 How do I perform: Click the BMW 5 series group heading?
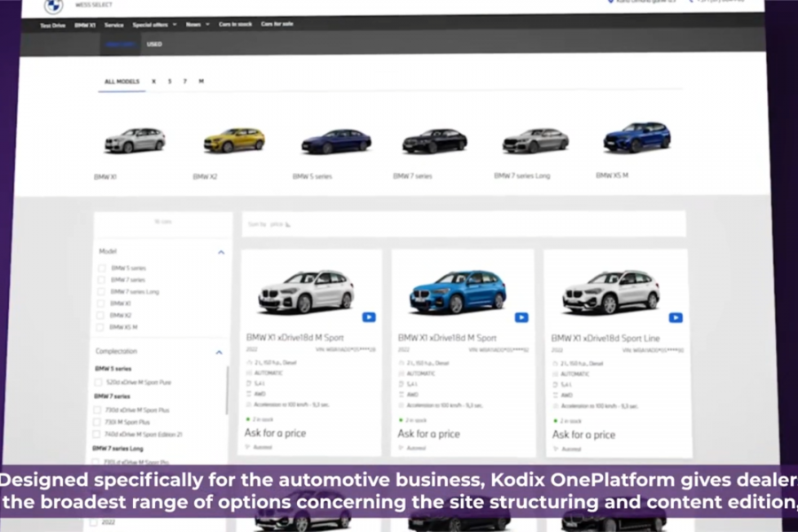[x=113, y=369]
